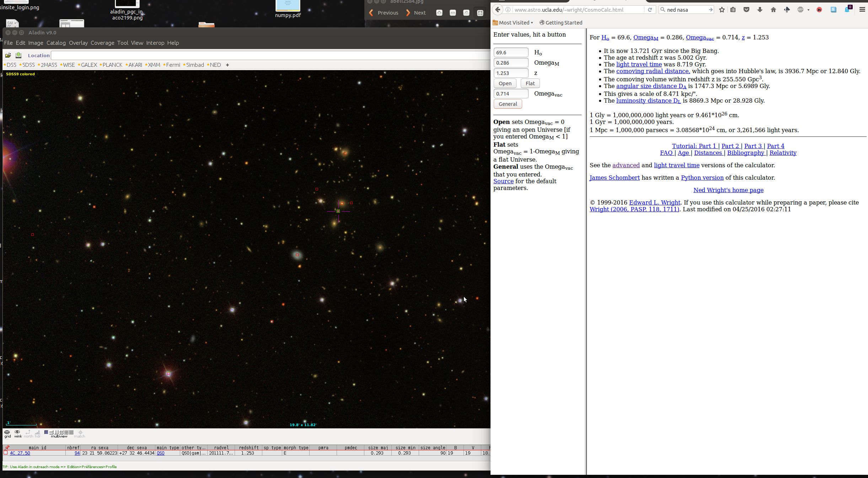Open the aladin_pgc_in_aco2199.png desktop file
This screenshot has height=478, width=868.
pos(127,10)
